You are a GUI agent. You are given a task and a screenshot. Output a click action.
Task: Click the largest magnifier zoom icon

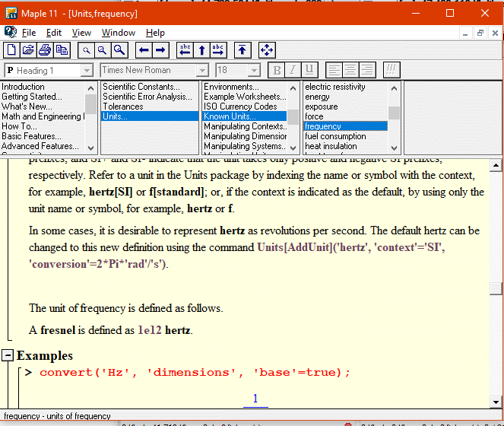click(119, 50)
